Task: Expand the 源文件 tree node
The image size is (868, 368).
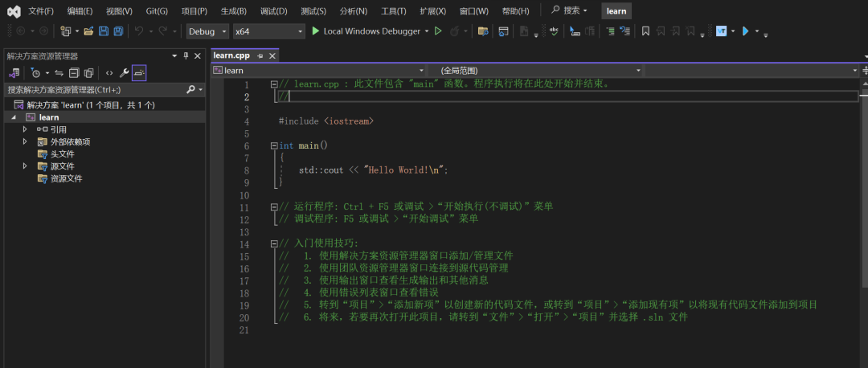Action: tap(25, 166)
